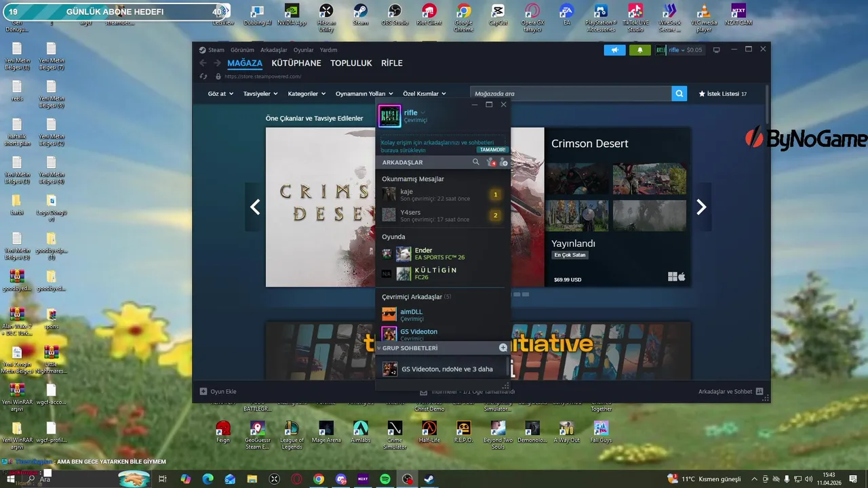Open İstek Listesi wishlist link
The height and width of the screenshot is (488, 868).
pos(723,94)
